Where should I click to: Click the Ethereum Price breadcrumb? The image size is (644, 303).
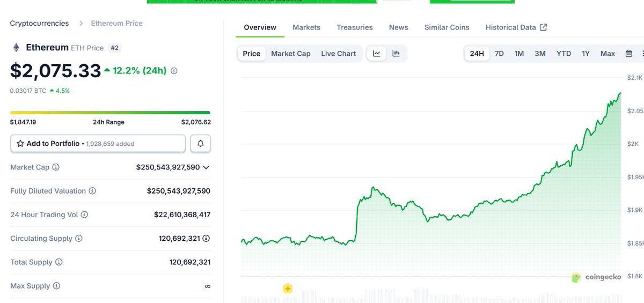click(116, 24)
